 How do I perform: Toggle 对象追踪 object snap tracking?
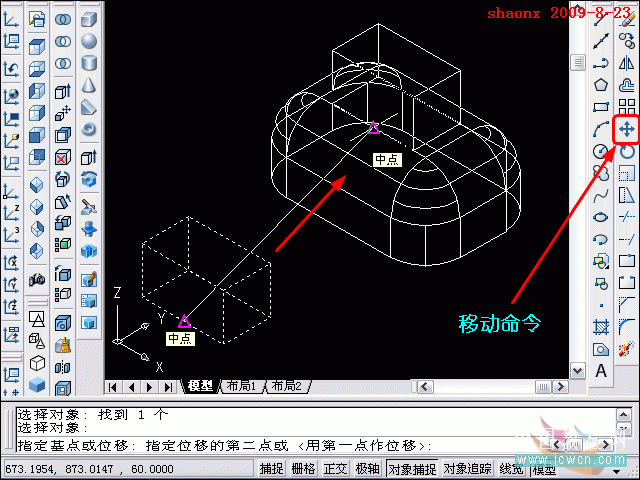pos(467,469)
